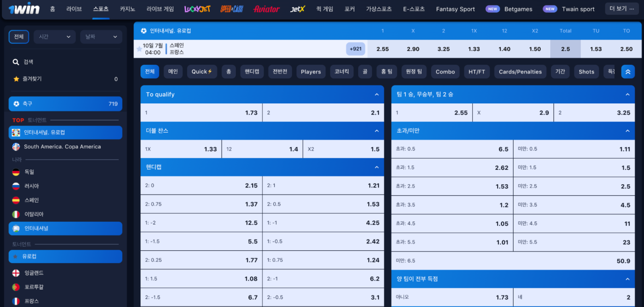Open the Fantasy Sport menu item
Image resolution: width=644 pixels, height=307 pixels.
click(455, 9)
